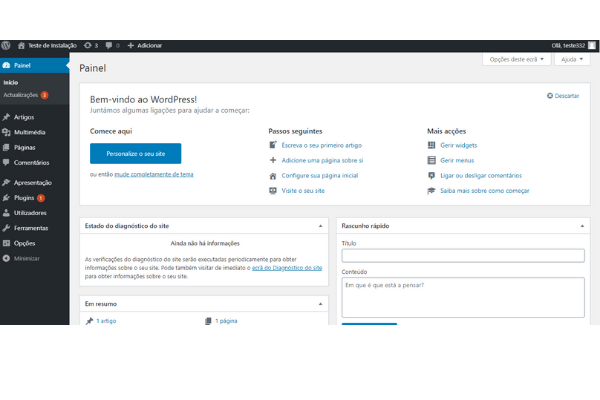Open the Visite o seu site link
The width and height of the screenshot is (600, 400).
[x=303, y=191]
